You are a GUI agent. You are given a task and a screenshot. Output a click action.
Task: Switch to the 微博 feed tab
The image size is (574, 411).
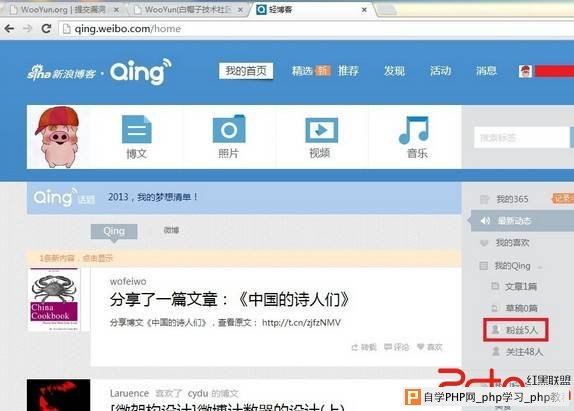171,230
